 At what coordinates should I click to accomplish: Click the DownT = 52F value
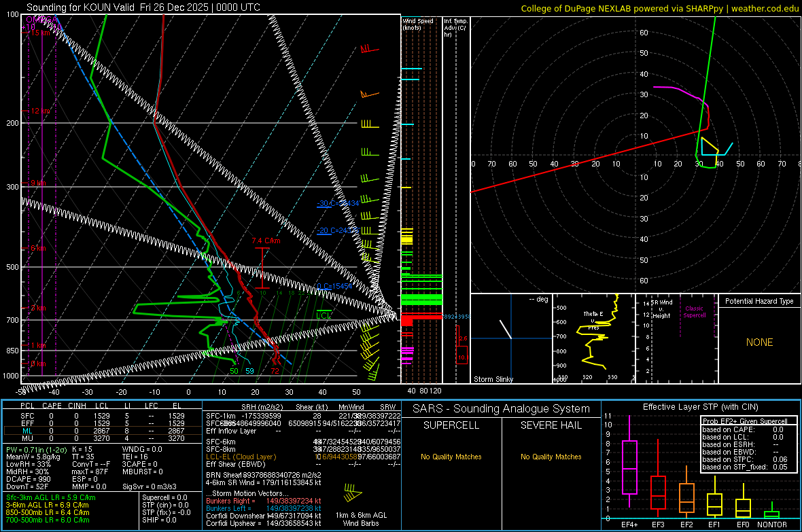pyautogui.click(x=27, y=486)
